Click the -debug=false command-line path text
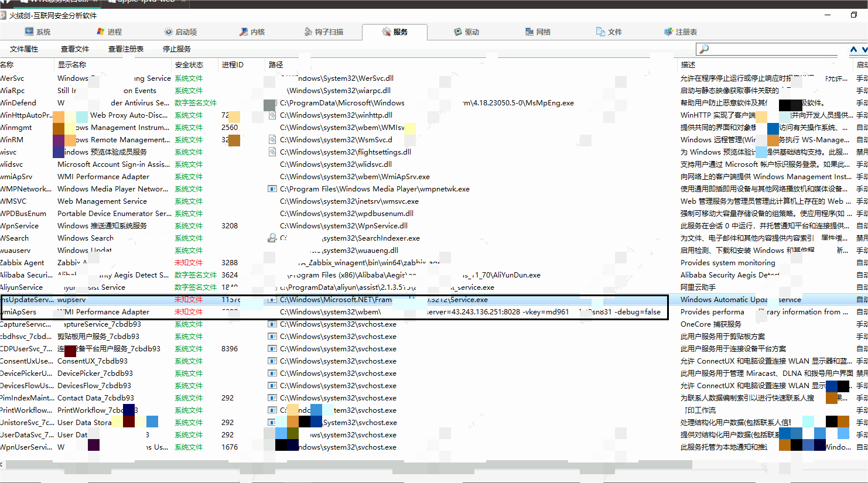Viewport: 868px width, 483px height. click(637, 312)
